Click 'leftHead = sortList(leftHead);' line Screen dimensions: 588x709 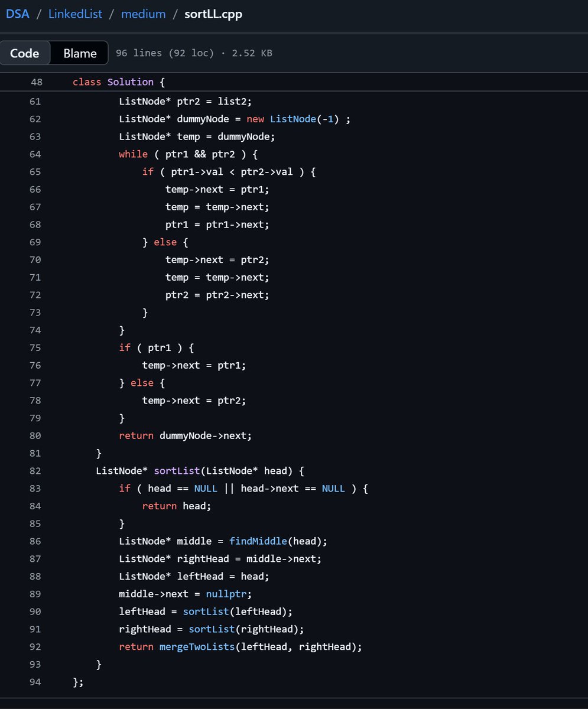pyautogui.click(x=206, y=612)
